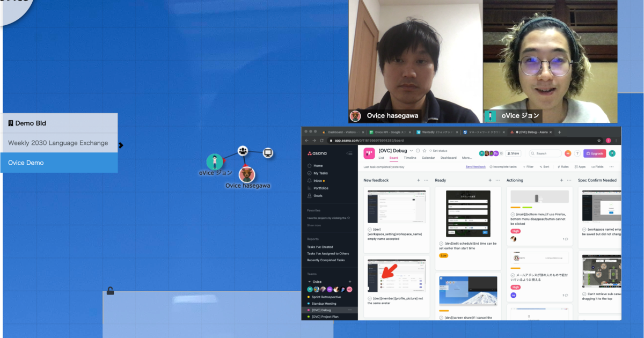Click the open padlock icon on the room
This screenshot has height=338, width=644.
coord(110,291)
